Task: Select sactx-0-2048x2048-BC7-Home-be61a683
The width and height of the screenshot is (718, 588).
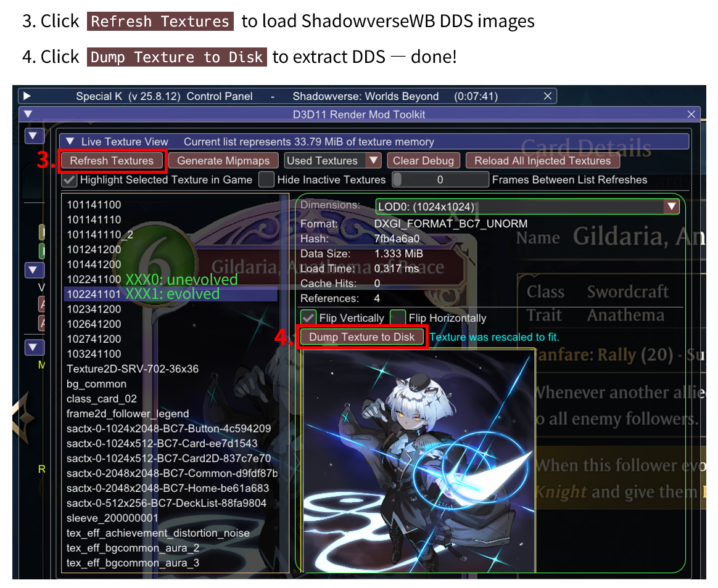Action: 168,488
